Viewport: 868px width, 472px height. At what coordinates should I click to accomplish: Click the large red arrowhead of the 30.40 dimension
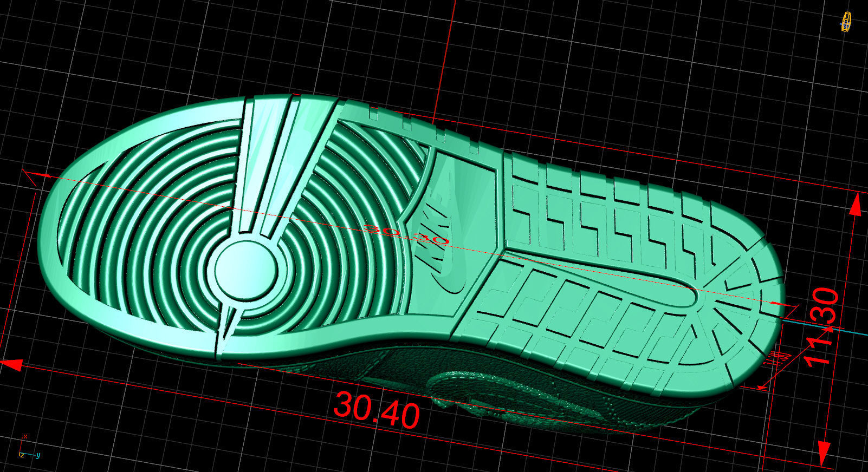click(11, 365)
